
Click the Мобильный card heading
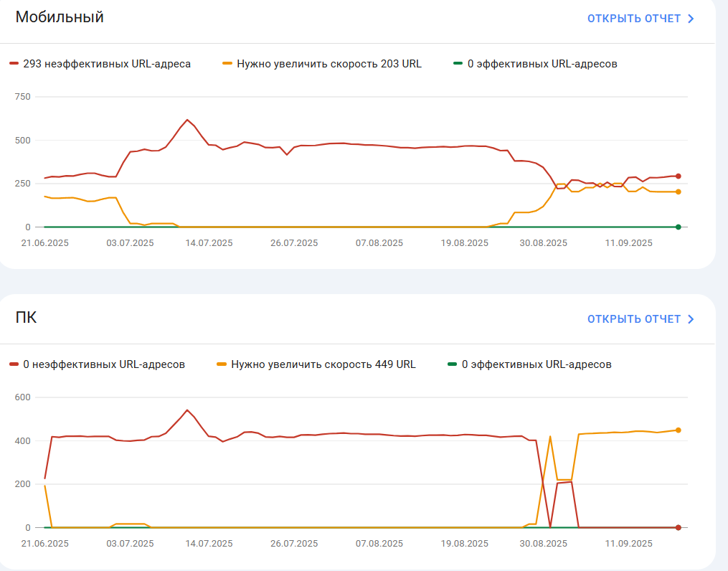(60, 17)
